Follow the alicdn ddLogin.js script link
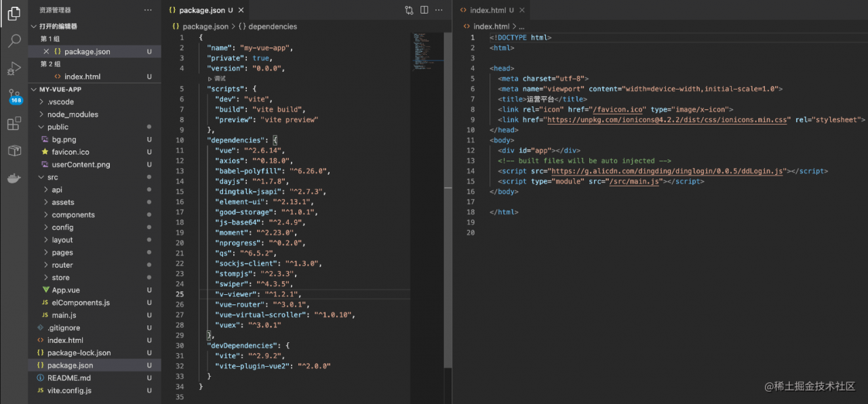The width and height of the screenshot is (868, 404). [668, 171]
